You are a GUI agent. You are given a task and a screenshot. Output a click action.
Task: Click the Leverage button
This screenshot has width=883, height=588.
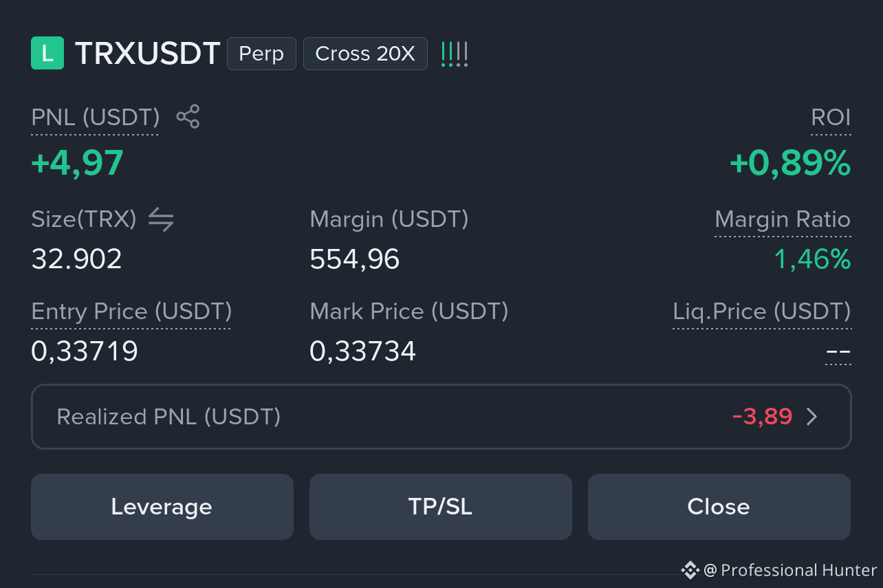coord(162,507)
